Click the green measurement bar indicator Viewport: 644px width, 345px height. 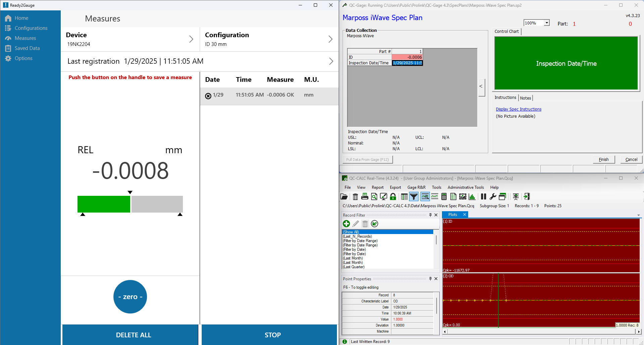coord(104,204)
